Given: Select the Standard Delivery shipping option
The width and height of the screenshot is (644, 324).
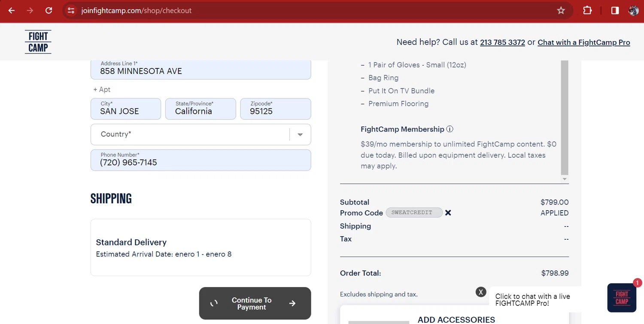Looking at the screenshot, I should coord(200,248).
